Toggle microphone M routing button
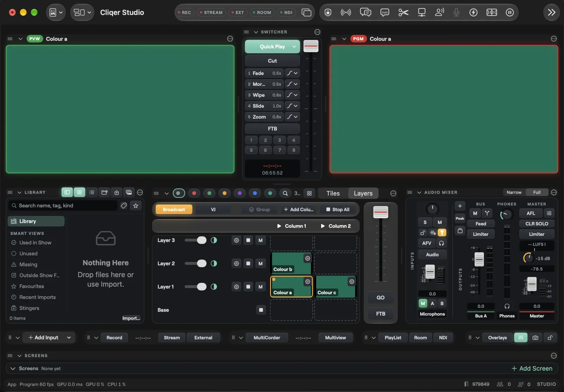564x392 pixels. [x=423, y=304]
